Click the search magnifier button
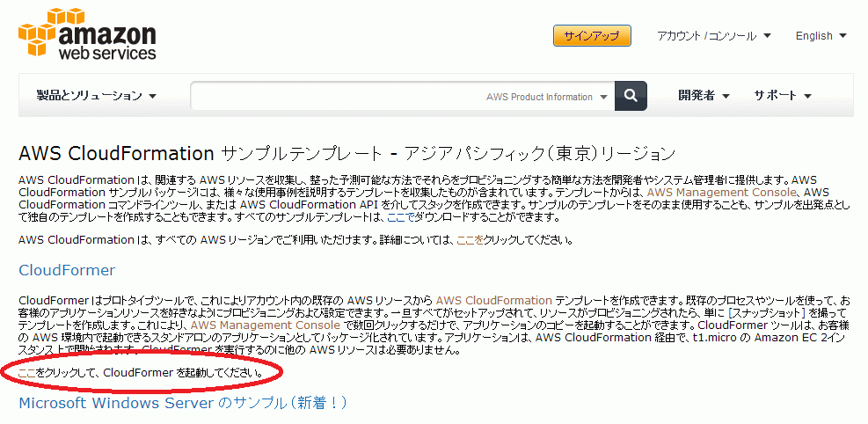Viewport: 868px width, 424px height. (x=631, y=96)
